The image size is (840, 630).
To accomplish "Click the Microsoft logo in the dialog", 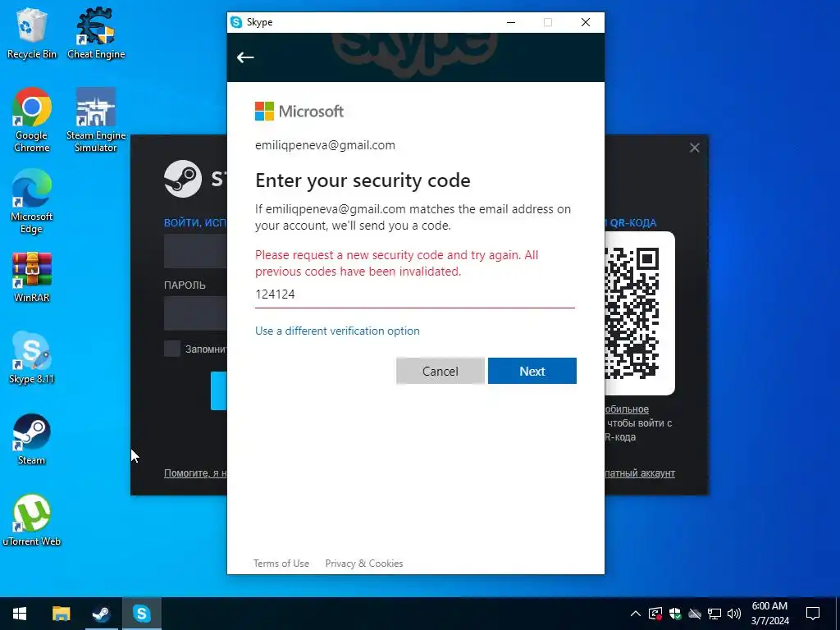I will click(299, 112).
